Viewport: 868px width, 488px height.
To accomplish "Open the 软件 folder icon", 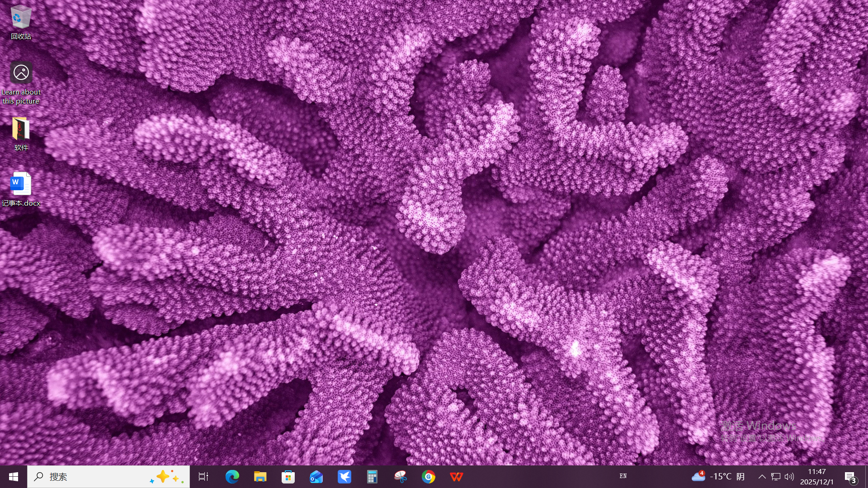I will pos(21,130).
